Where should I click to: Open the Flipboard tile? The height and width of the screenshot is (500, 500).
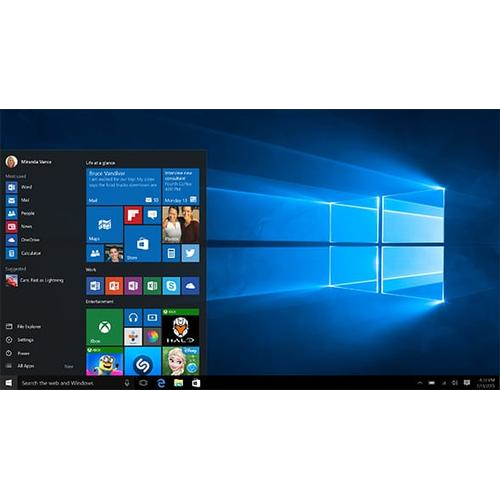pyautogui.click(x=133, y=215)
